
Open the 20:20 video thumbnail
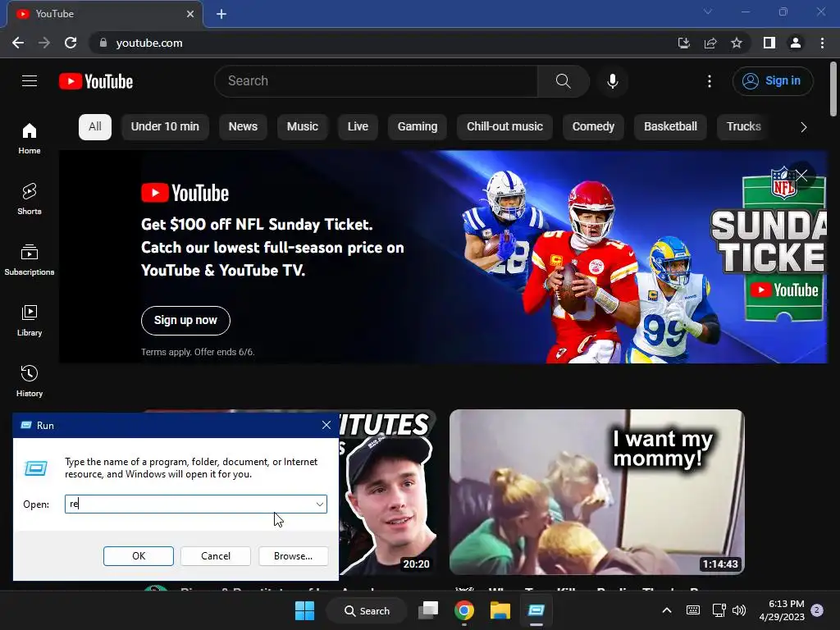pyautogui.click(x=388, y=492)
